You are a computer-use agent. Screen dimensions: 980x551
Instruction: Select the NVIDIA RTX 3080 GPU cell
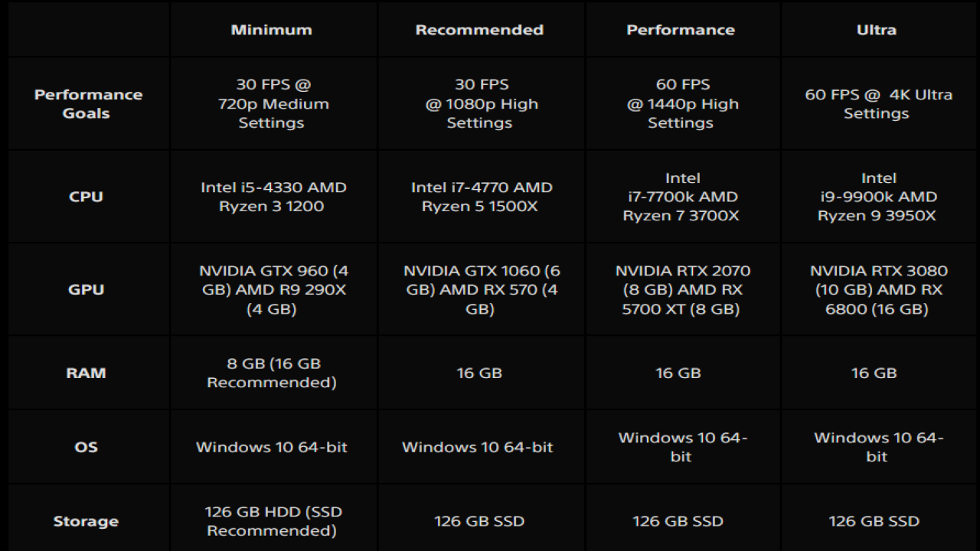click(x=878, y=290)
